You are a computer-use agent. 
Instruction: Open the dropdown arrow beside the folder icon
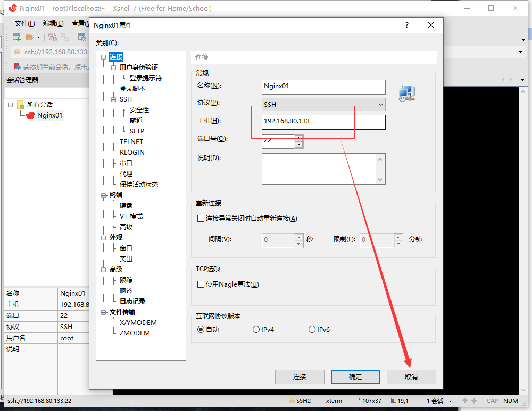(38, 38)
